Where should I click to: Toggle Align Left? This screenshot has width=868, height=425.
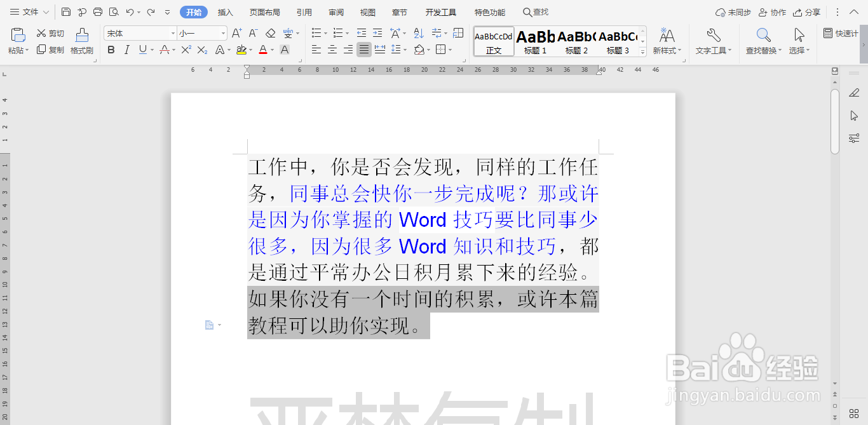coord(316,50)
